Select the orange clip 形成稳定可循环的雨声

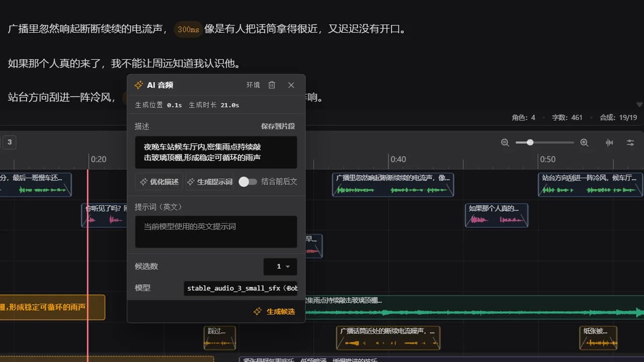coord(52,307)
